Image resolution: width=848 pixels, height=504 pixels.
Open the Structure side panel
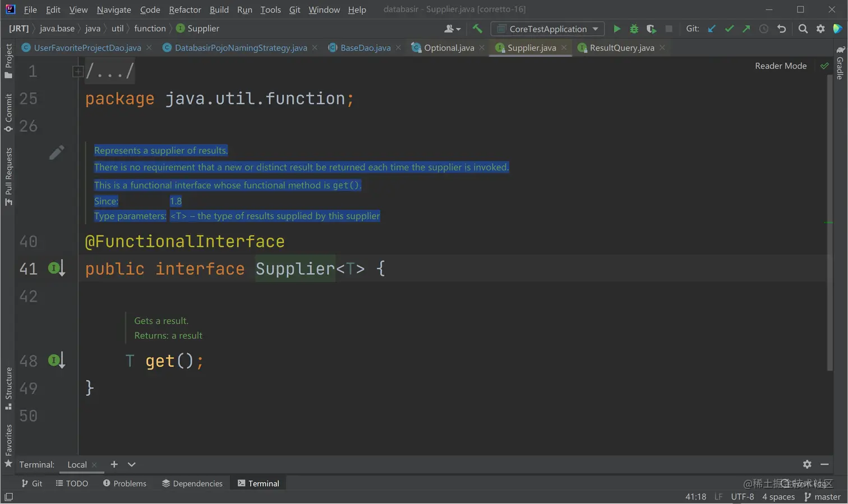pyautogui.click(x=8, y=389)
